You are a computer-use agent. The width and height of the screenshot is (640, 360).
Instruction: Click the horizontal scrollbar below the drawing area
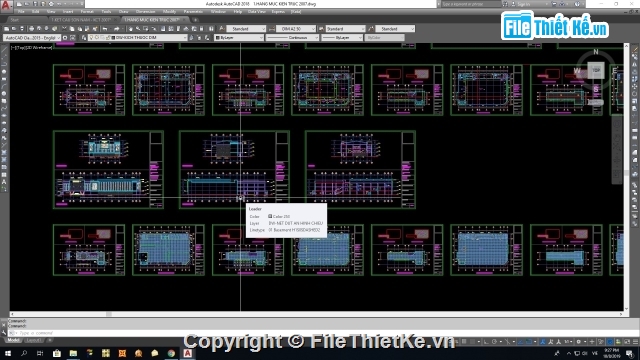click(x=316, y=314)
